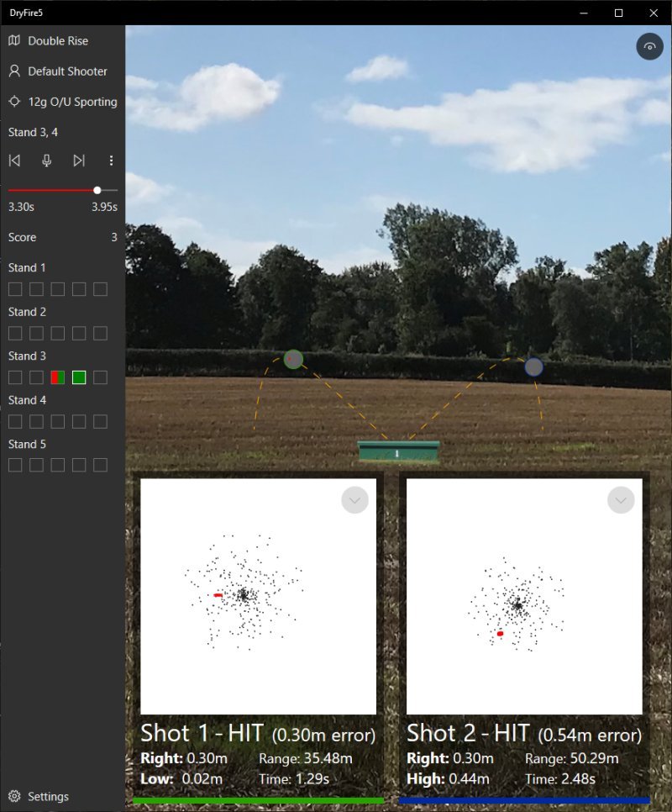Select the green Stand 3 score box
The width and height of the screenshot is (672, 812).
(79, 377)
